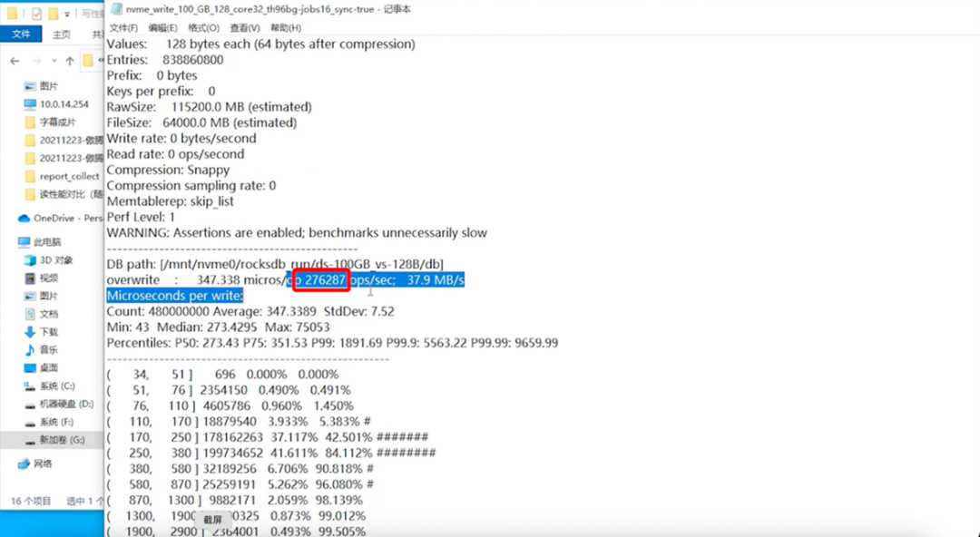Click the 下载 download arrow icon

click(x=29, y=332)
